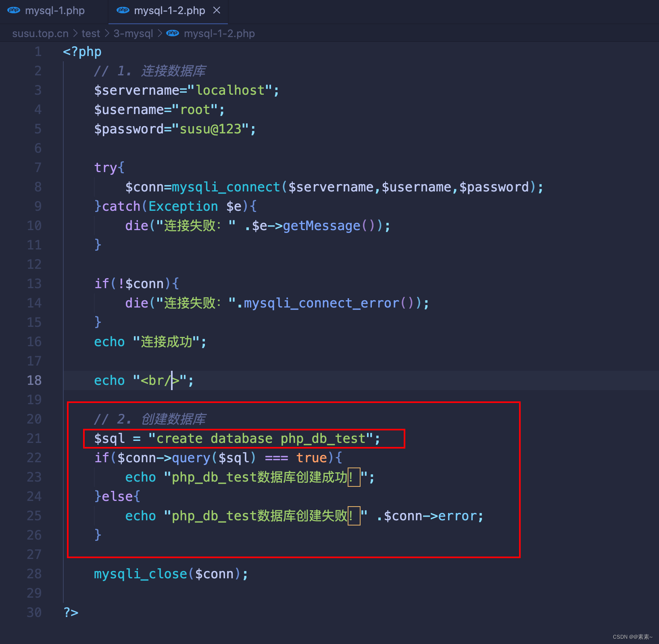Click the "true" keyword on line 22
The height and width of the screenshot is (644, 659).
point(312,458)
